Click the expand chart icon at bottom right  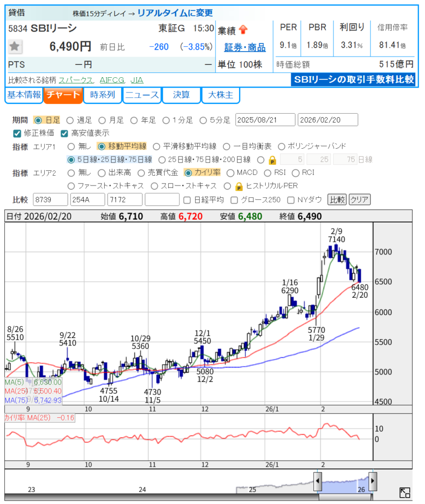(405, 493)
